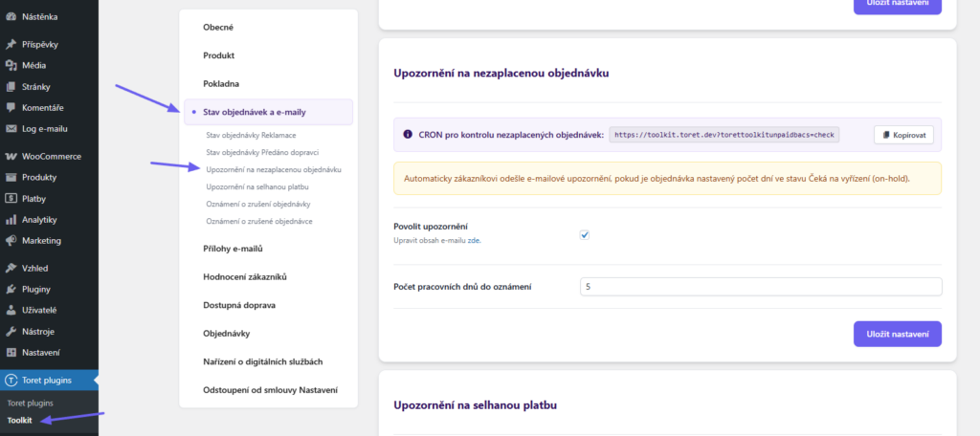Click the Produkty box icon
This screenshot has height=436, width=980.
[x=11, y=178]
